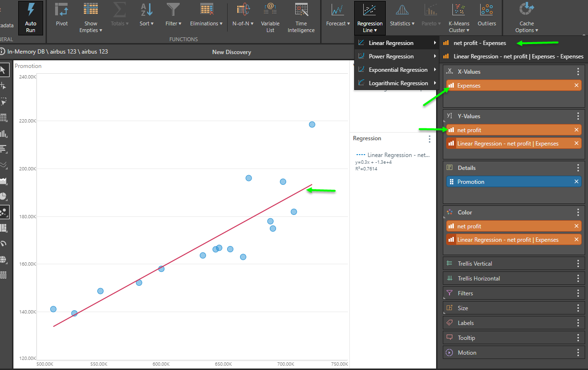Open the Regression legend options menu

(429, 139)
